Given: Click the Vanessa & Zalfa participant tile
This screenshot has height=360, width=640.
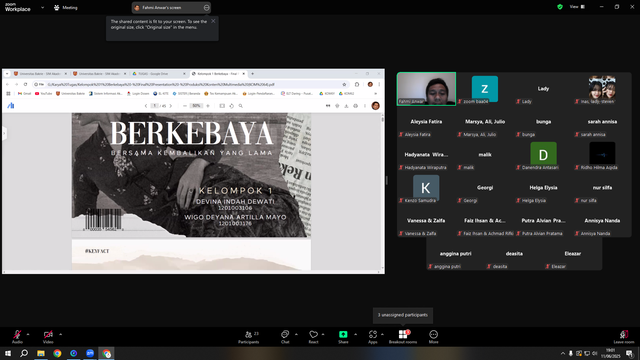Looking at the screenshot, I should coord(426,221).
